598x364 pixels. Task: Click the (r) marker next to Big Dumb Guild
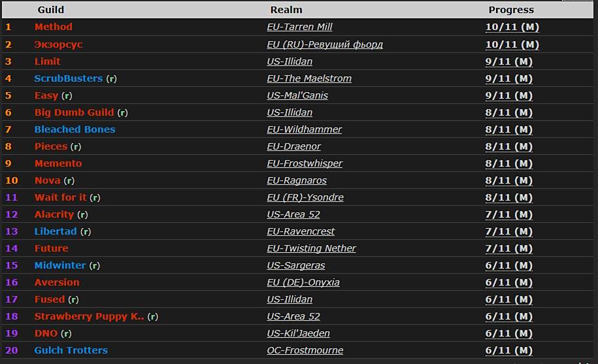(122, 113)
